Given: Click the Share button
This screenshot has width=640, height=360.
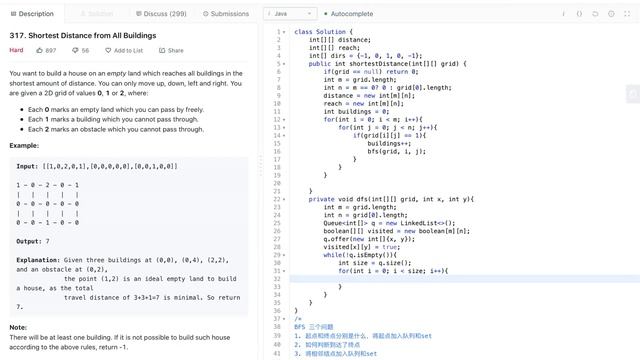Looking at the screenshot, I should (x=171, y=51).
